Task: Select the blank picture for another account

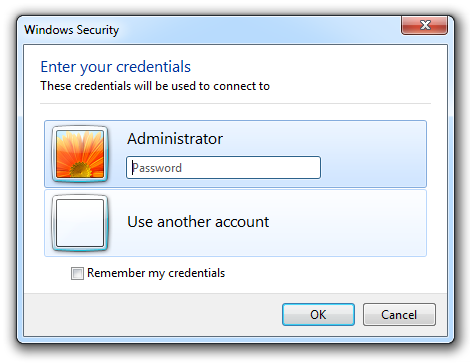Action: [x=80, y=223]
